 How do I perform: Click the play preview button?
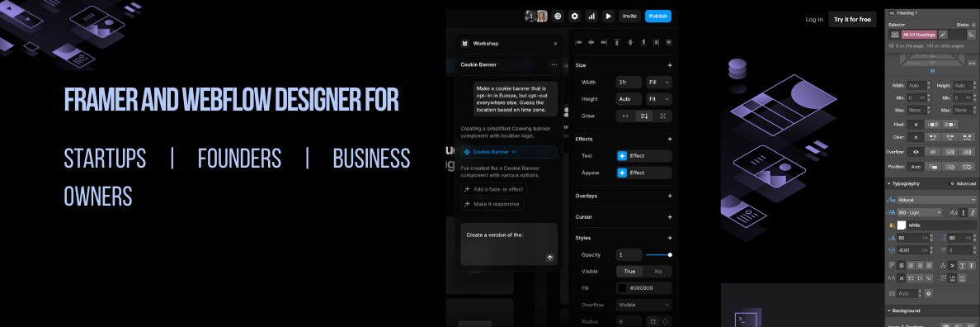point(608,17)
